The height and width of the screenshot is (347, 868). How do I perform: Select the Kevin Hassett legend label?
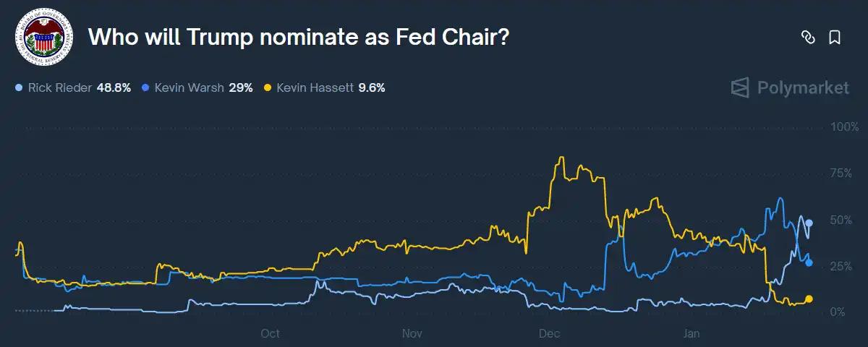pyautogui.click(x=315, y=87)
